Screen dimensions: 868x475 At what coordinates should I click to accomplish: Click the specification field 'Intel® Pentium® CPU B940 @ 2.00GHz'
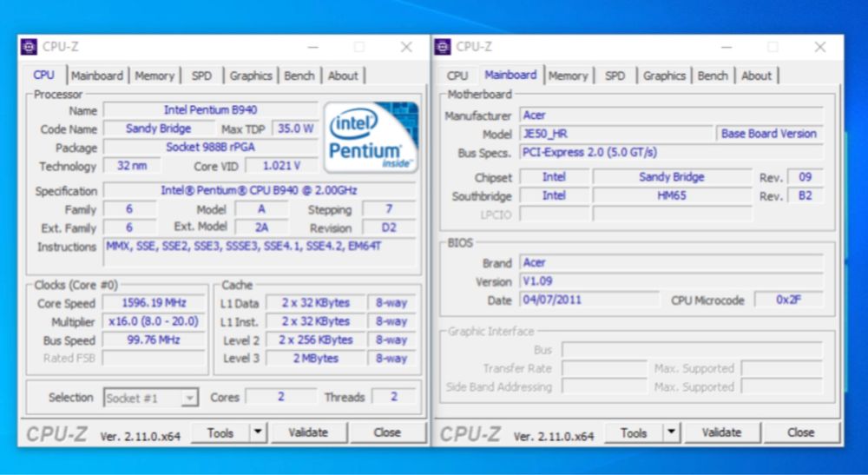click(x=259, y=190)
